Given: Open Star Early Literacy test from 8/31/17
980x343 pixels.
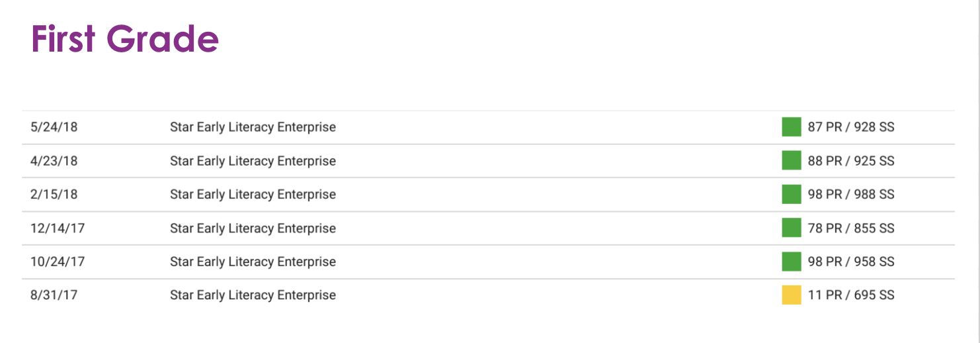Looking at the screenshot, I should coord(253,295).
